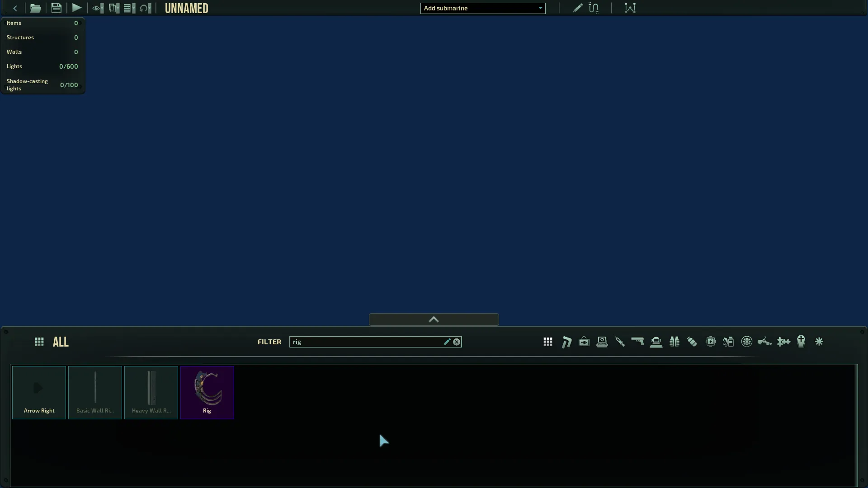Save the submarine with floppy icon

pyautogui.click(x=56, y=8)
